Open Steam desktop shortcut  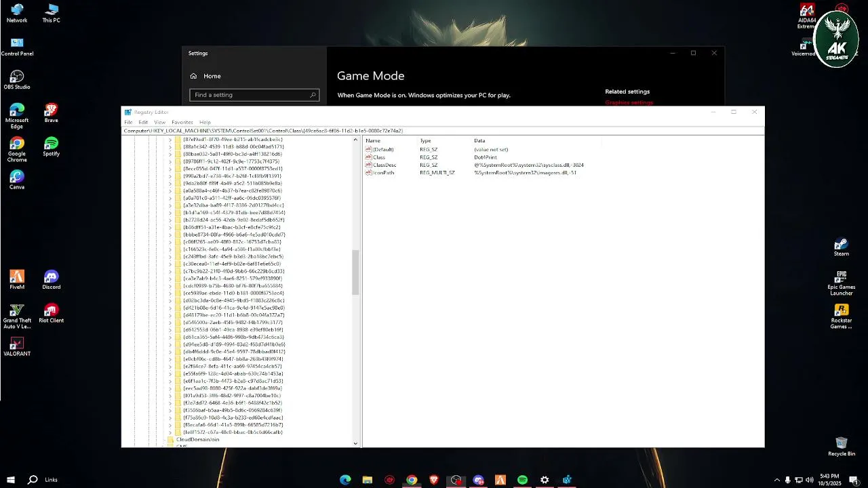pos(842,247)
